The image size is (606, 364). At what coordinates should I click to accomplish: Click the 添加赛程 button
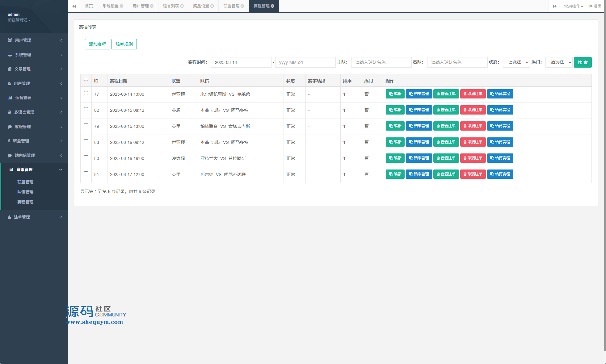click(x=98, y=44)
